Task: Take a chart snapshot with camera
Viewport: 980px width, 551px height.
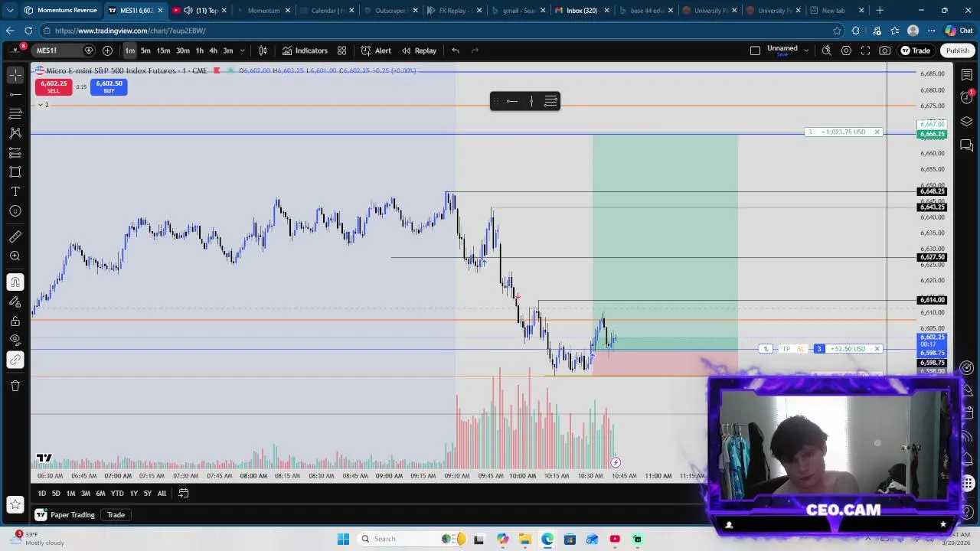Action: point(884,51)
